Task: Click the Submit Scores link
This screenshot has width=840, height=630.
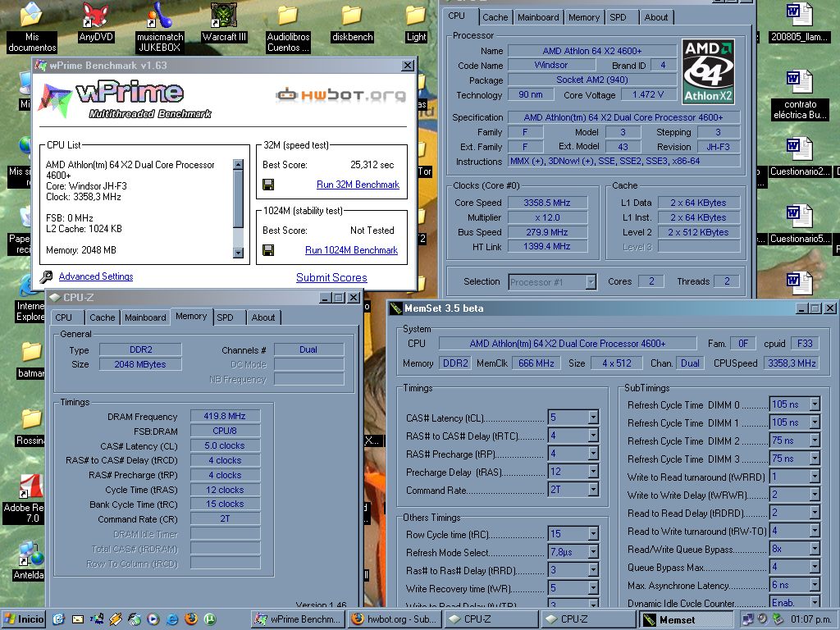Action: point(331,277)
